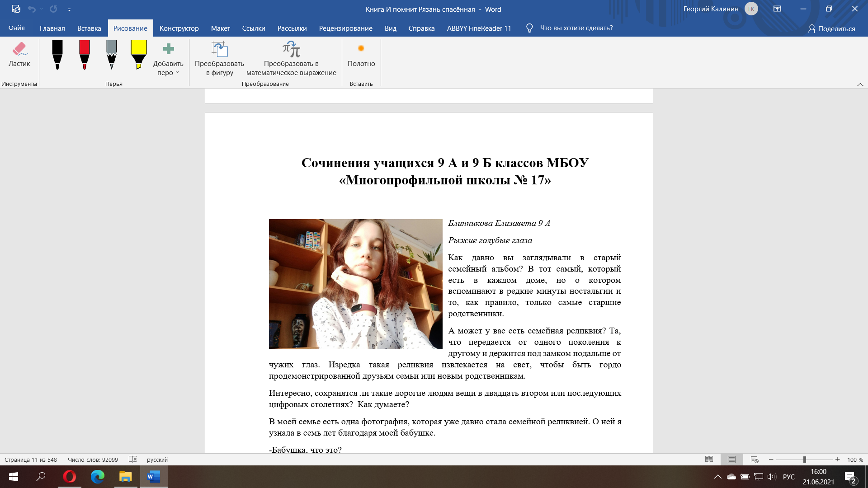Click the zoom slider handle
Image resolution: width=868 pixels, height=488 pixels.
(x=805, y=460)
